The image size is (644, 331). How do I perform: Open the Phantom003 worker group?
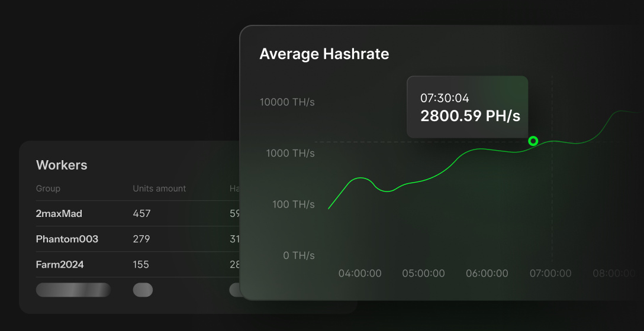pos(67,239)
